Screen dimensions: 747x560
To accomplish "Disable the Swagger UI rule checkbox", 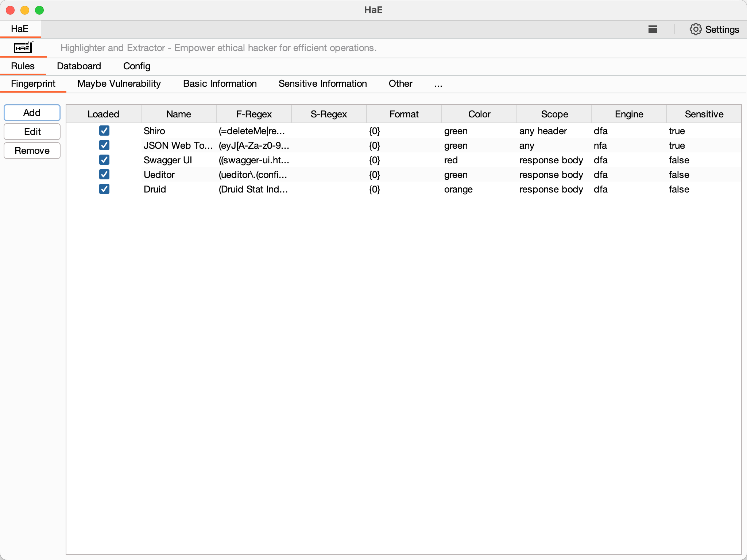I will click(104, 160).
